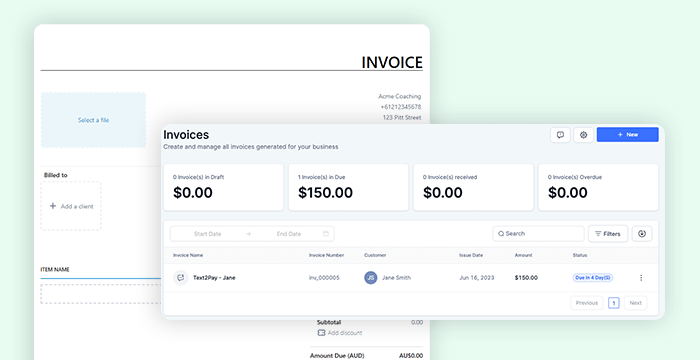Click issue date 'Jun 16, 2023'
The image size is (700, 360).
(x=477, y=278)
